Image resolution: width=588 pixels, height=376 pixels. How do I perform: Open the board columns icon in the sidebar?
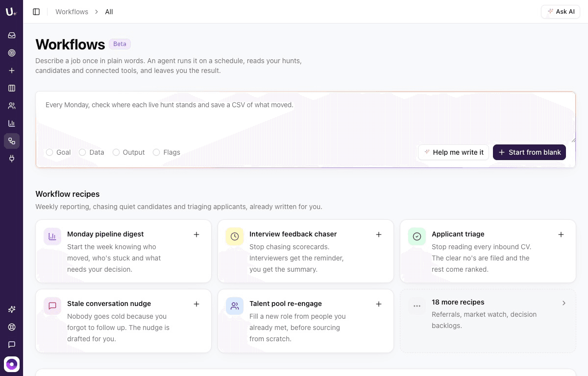[12, 88]
